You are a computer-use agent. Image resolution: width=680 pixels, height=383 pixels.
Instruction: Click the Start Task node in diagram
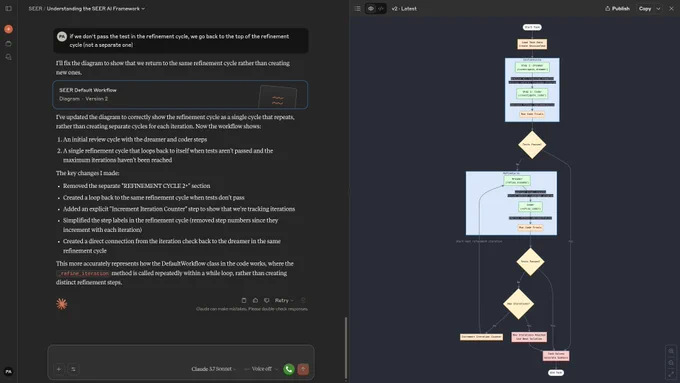532,27
